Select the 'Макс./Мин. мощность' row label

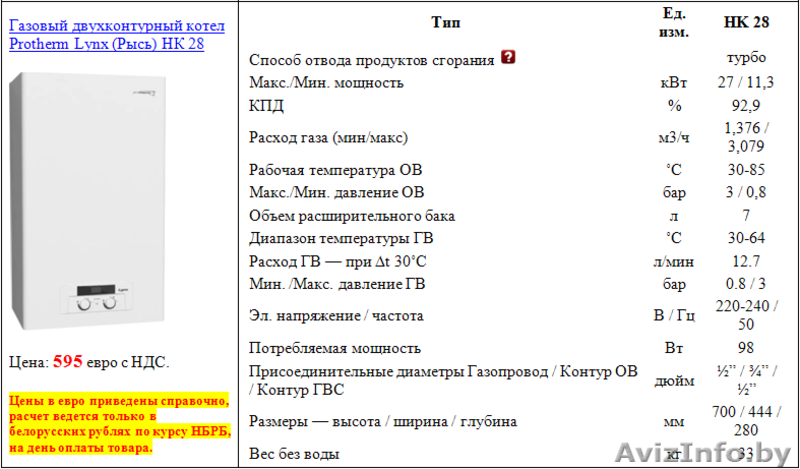[x=326, y=83]
